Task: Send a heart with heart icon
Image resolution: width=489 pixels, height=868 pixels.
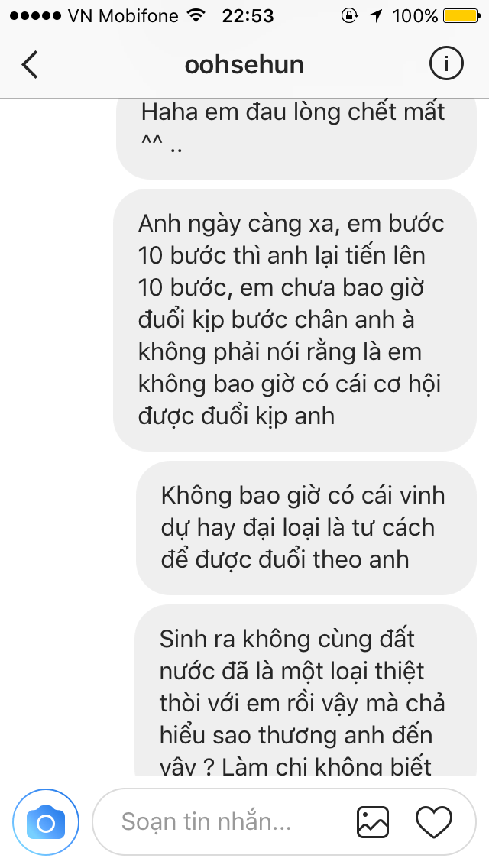Action: 434,822
